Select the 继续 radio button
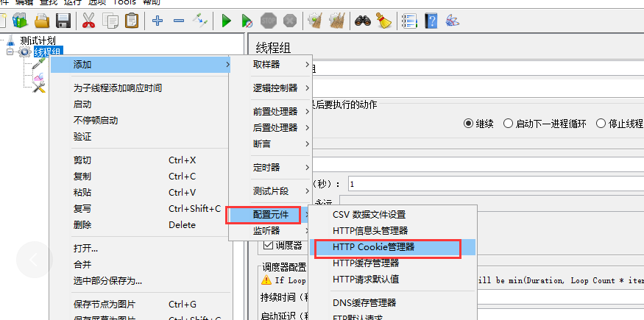Screen dimensions: 644x320 click(x=468, y=123)
